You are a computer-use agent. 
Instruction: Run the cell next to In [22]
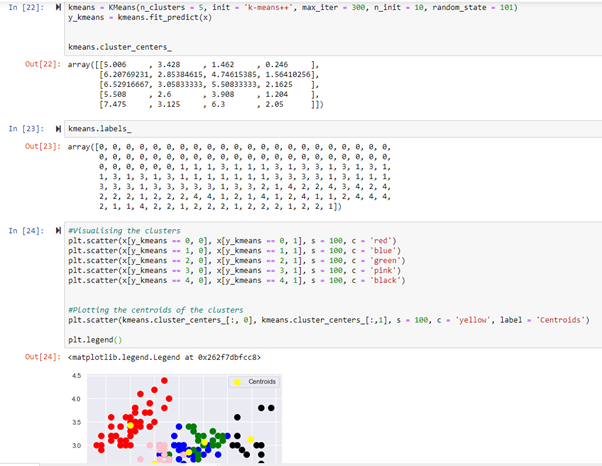[58, 7]
